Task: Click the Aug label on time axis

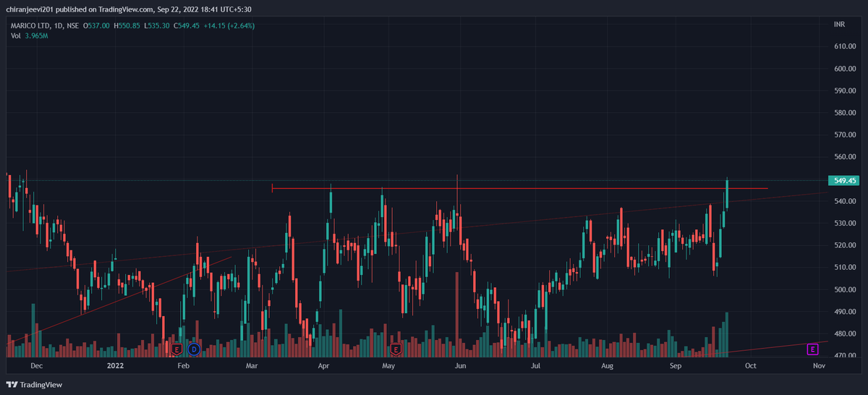Action: point(608,366)
